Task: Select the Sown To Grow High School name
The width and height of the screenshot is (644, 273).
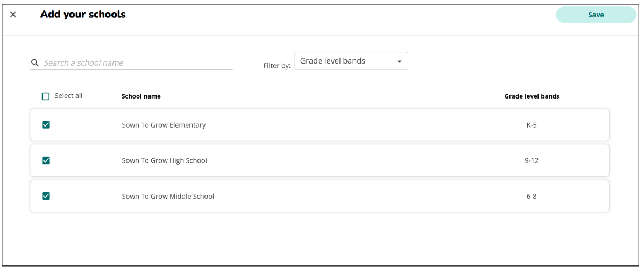Action: point(164,160)
